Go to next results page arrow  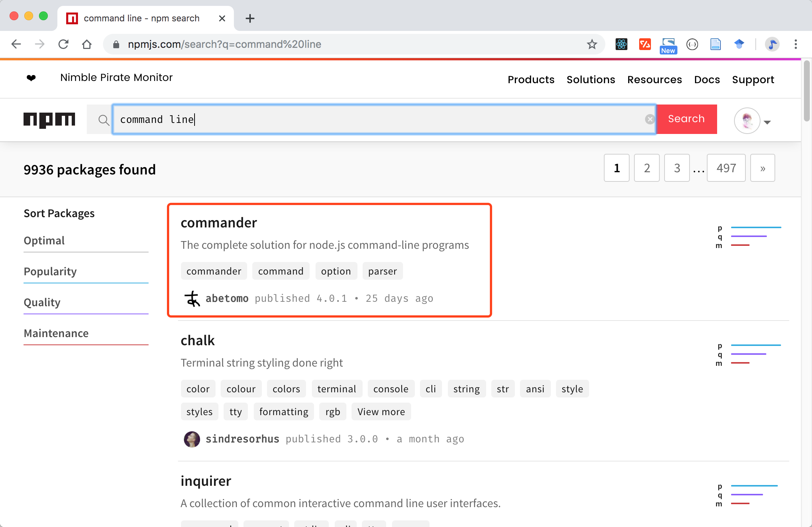[762, 168]
